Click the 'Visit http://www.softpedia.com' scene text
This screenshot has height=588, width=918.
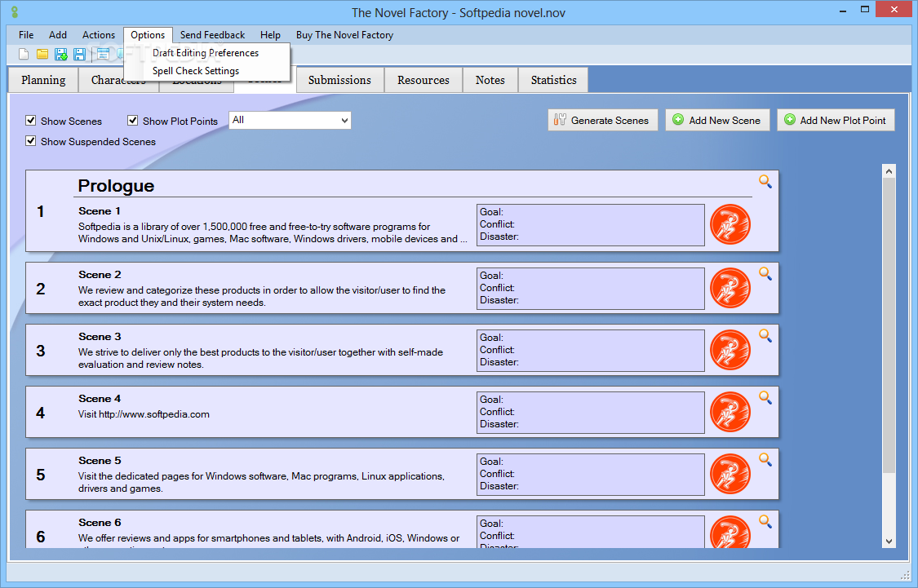tap(144, 414)
